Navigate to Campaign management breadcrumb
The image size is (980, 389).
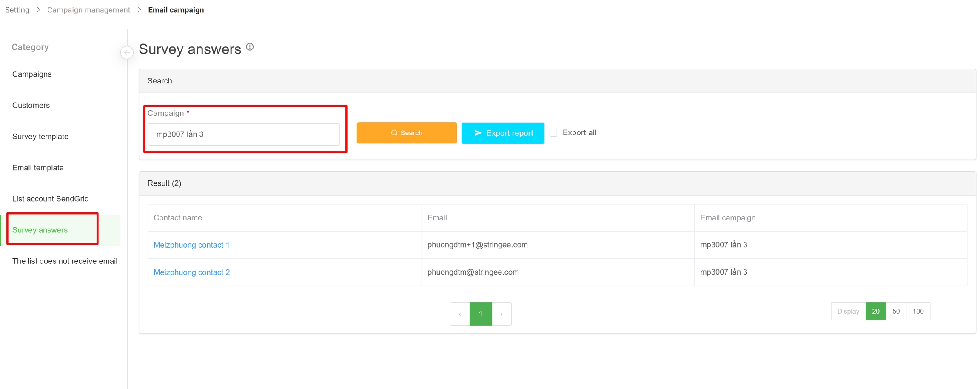(x=88, y=10)
